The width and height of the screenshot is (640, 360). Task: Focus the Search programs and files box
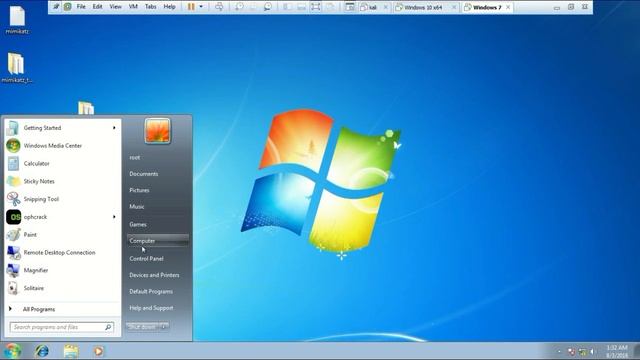click(61, 327)
